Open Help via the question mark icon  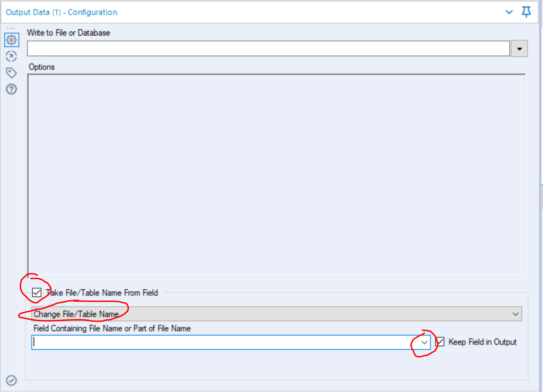[11, 90]
